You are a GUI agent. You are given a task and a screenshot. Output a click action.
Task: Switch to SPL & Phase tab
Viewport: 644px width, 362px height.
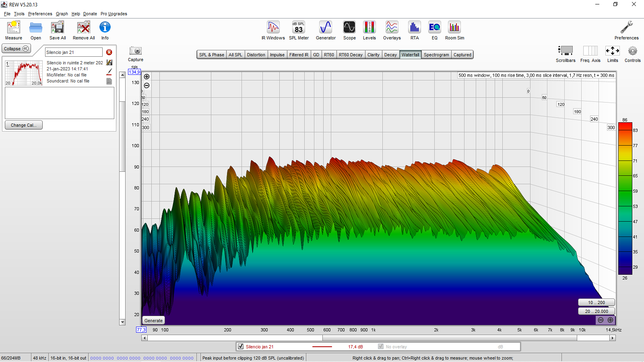point(212,55)
